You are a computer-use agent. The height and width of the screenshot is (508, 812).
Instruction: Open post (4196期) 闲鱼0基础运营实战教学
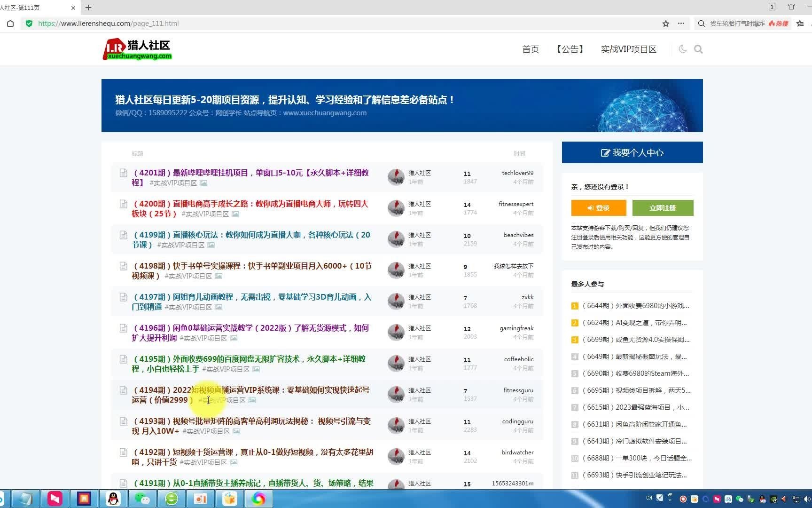(250, 333)
